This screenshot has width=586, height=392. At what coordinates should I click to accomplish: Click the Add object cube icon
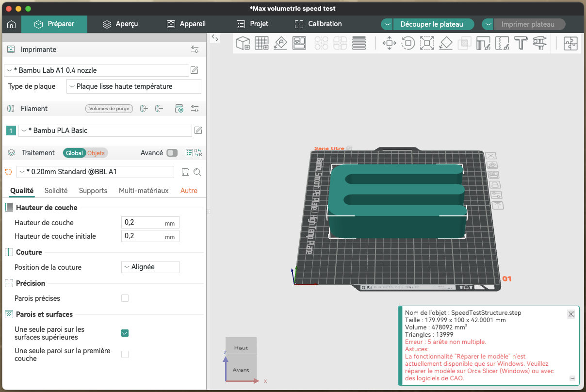pos(243,43)
